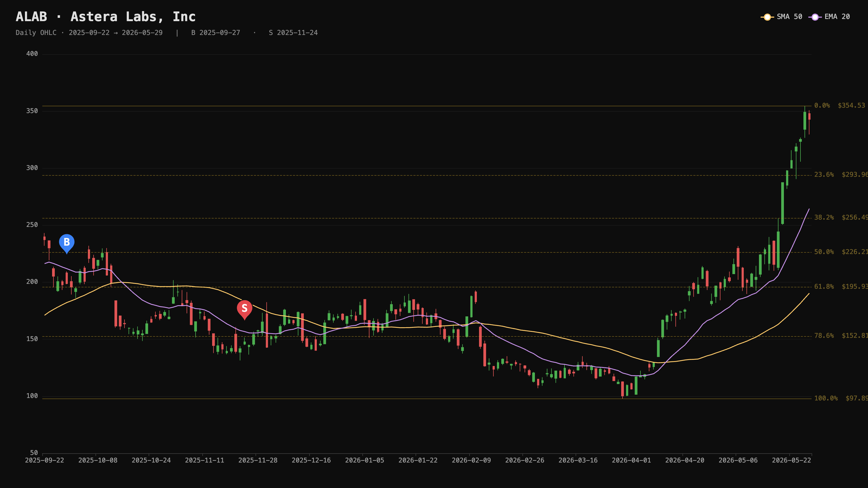Viewport: 868px width, 488px height.
Task: Select the purple EMA 20 legend circle
Action: (x=815, y=17)
